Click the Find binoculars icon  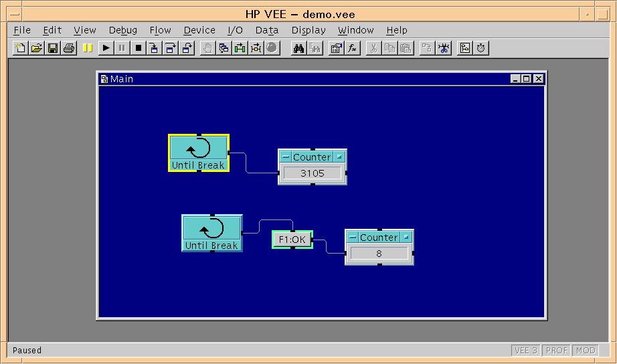pos(298,48)
